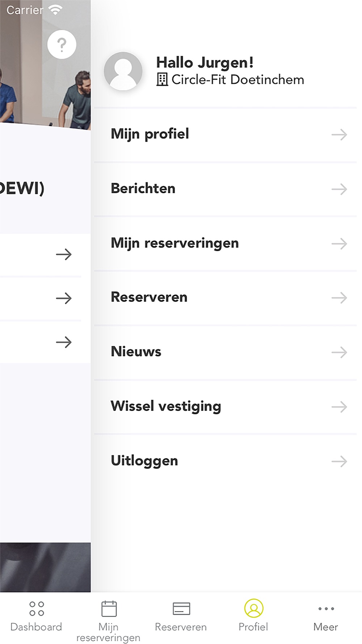Click the arrow next to Mijn profiel
The height and width of the screenshot is (644, 362).
(339, 135)
